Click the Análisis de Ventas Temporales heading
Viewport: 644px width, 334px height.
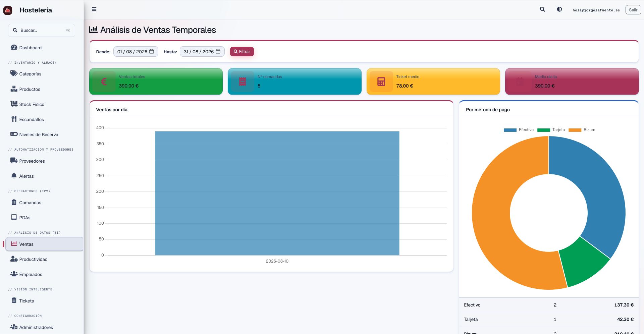158,30
